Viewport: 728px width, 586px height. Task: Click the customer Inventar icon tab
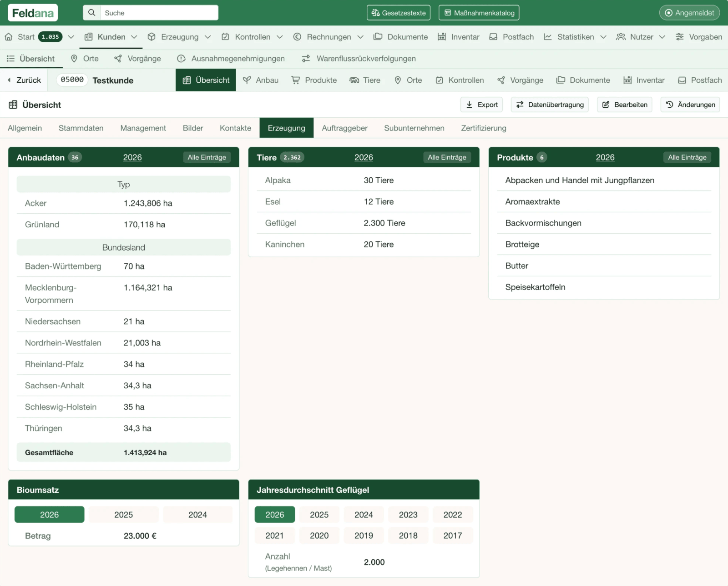coord(627,80)
